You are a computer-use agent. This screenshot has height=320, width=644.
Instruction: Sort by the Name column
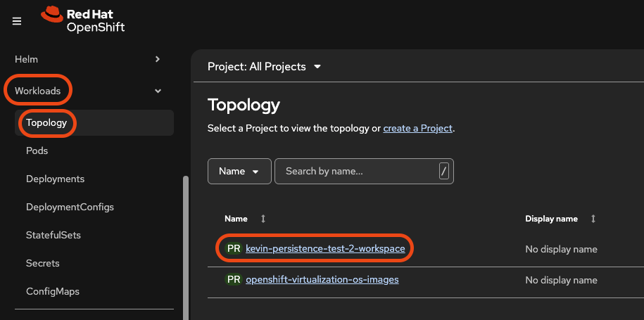click(245, 219)
